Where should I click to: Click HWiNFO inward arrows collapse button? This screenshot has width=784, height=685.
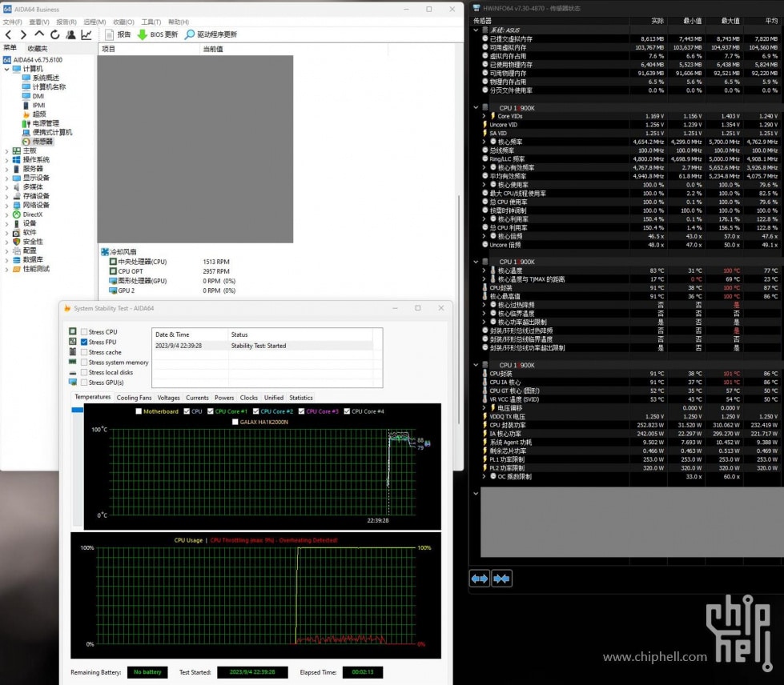(x=501, y=579)
